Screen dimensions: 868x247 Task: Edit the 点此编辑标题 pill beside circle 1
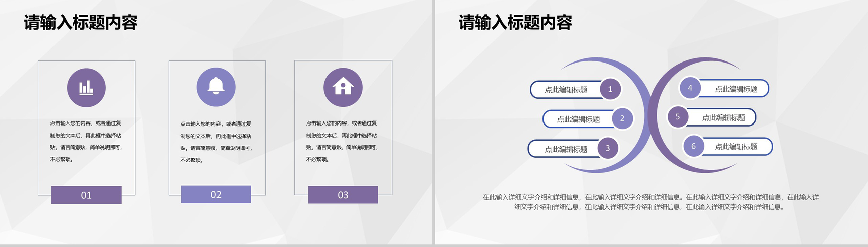coord(565,90)
